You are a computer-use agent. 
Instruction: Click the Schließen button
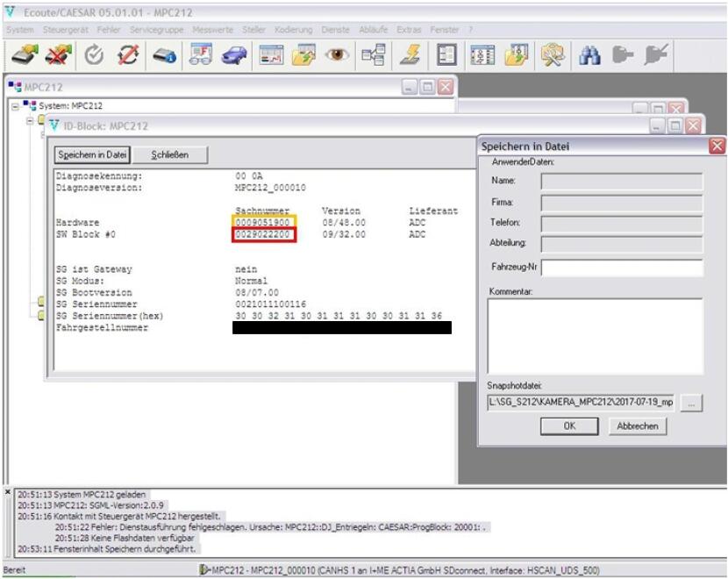[x=170, y=154]
